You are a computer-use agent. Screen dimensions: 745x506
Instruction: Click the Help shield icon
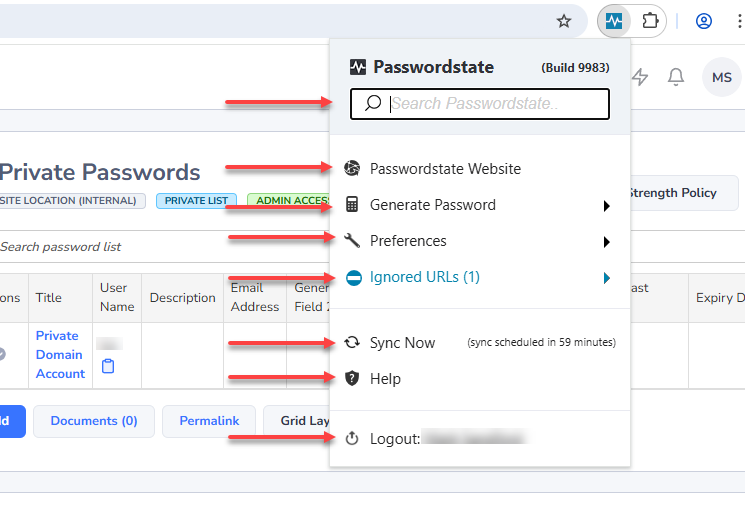coord(352,379)
